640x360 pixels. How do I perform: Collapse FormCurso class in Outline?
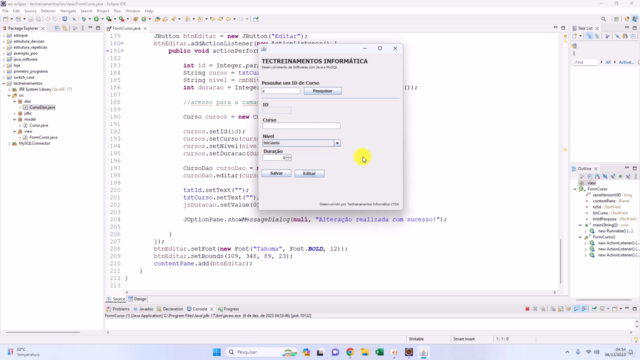575,189
